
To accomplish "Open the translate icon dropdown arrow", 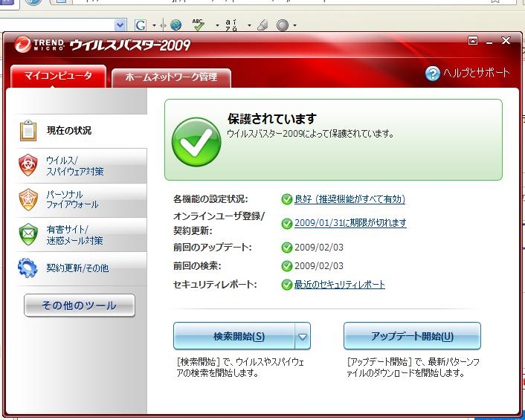I will [x=249, y=25].
